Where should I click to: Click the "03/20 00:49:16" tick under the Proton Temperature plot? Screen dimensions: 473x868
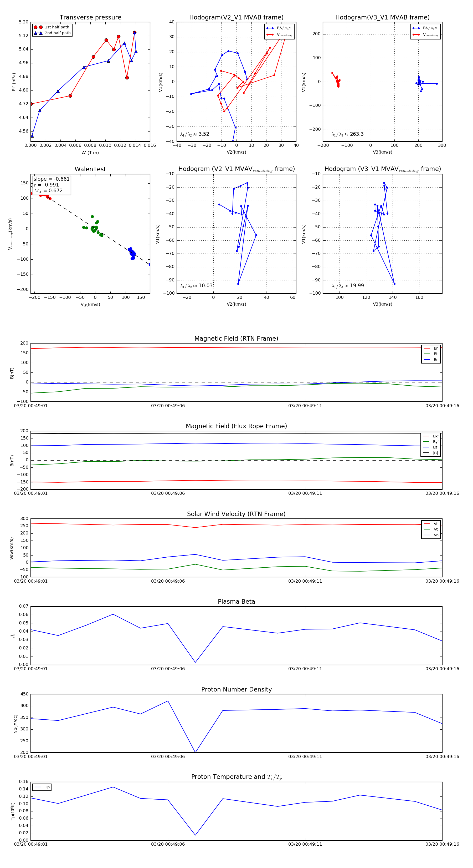(x=442, y=844)
